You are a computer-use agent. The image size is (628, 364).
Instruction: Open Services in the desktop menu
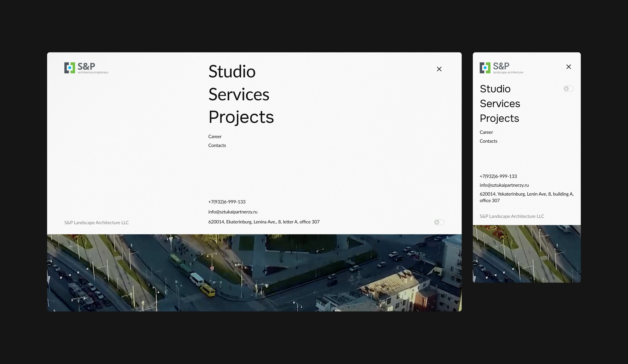coord(239,94)
